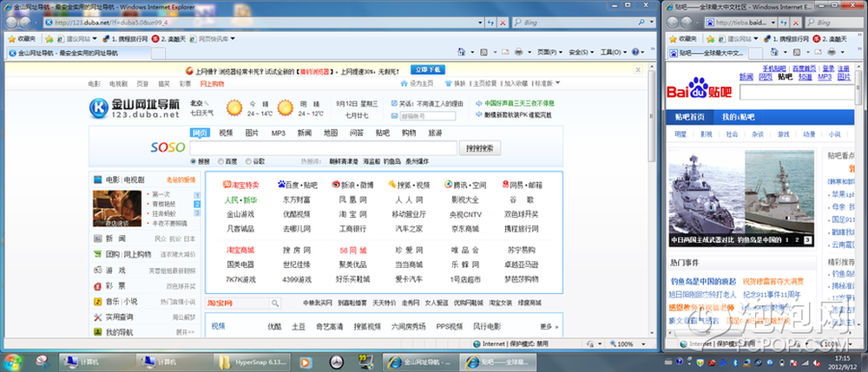Select the 视频 tab above the SOSO search box

[x=226, y=134]
